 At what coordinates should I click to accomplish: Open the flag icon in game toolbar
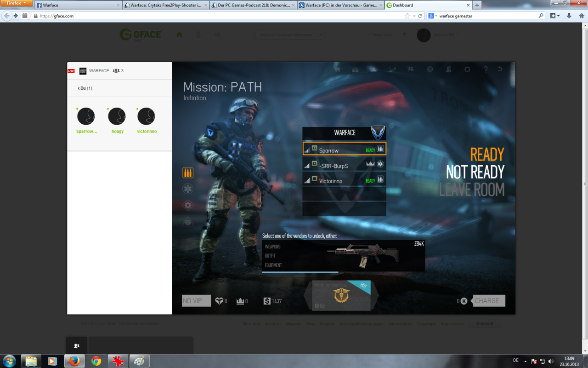411,70
